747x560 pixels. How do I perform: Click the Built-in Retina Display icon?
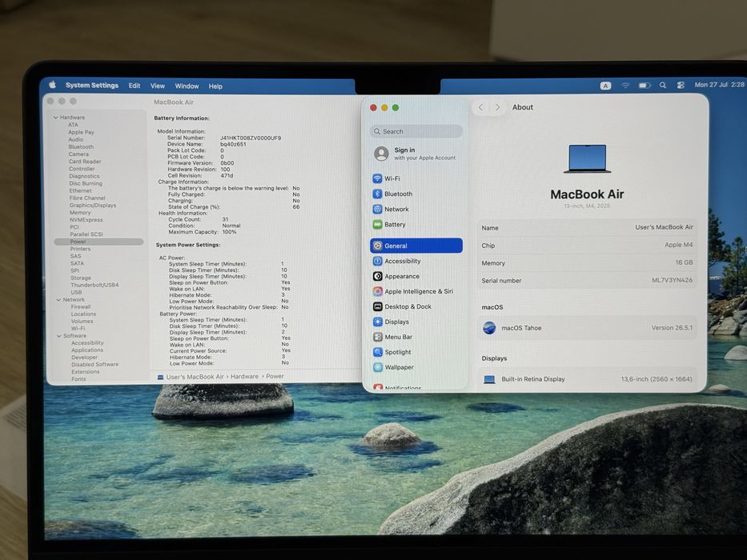pos(489,379)
